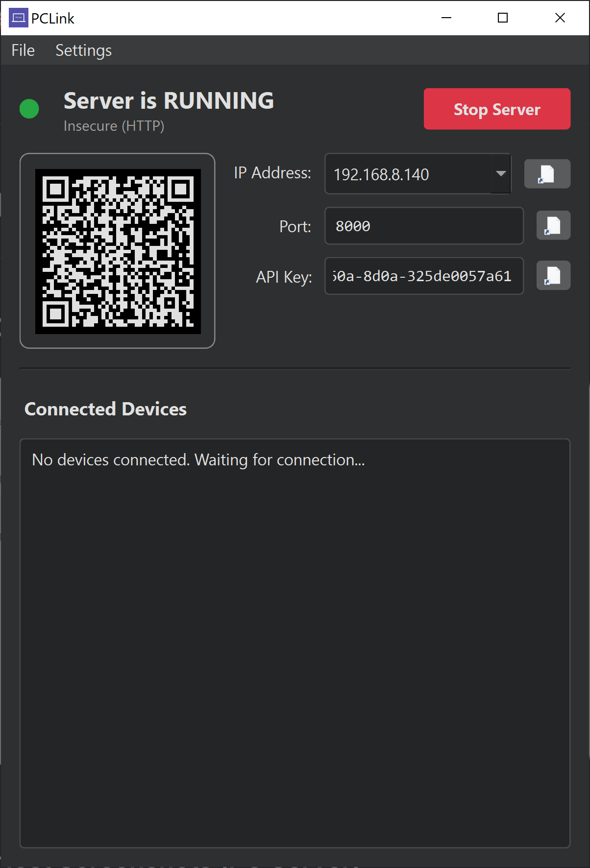This screenshot has height=868, width=590.
Task: Click 'No devices connected. Waiting for connection...' message
Action: pyautogui.click(x=198, y=460)
